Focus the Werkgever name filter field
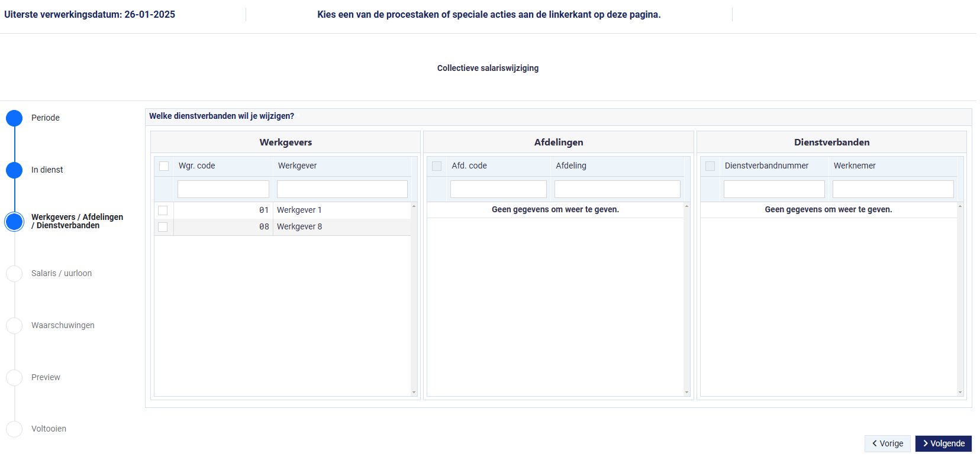The image size is (980, 470). [x=342, y=189]
